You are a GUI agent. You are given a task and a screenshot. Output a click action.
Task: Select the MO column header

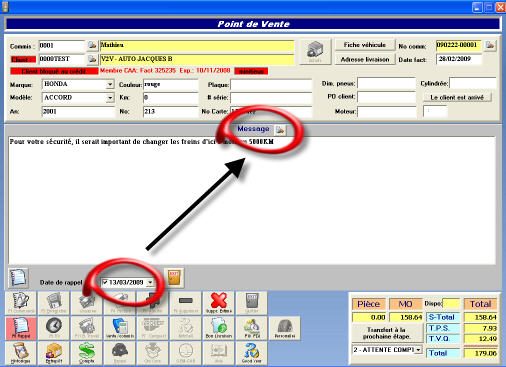tap(405, 304)
